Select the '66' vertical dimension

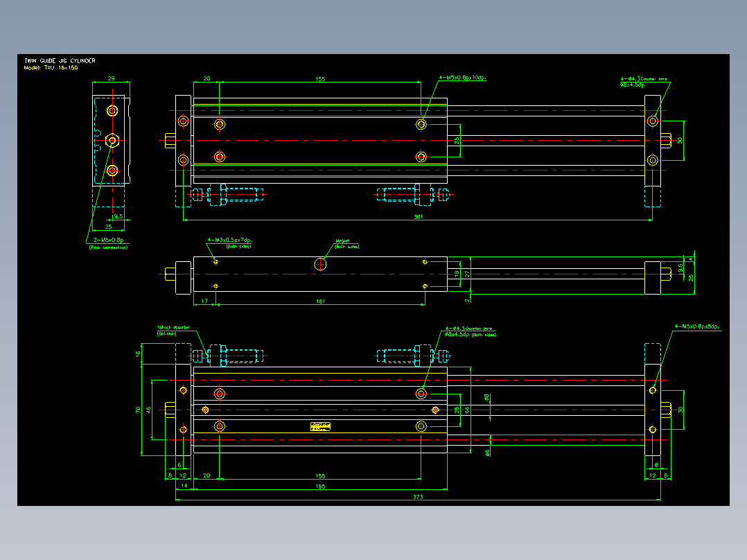click(x=467, y=410)
